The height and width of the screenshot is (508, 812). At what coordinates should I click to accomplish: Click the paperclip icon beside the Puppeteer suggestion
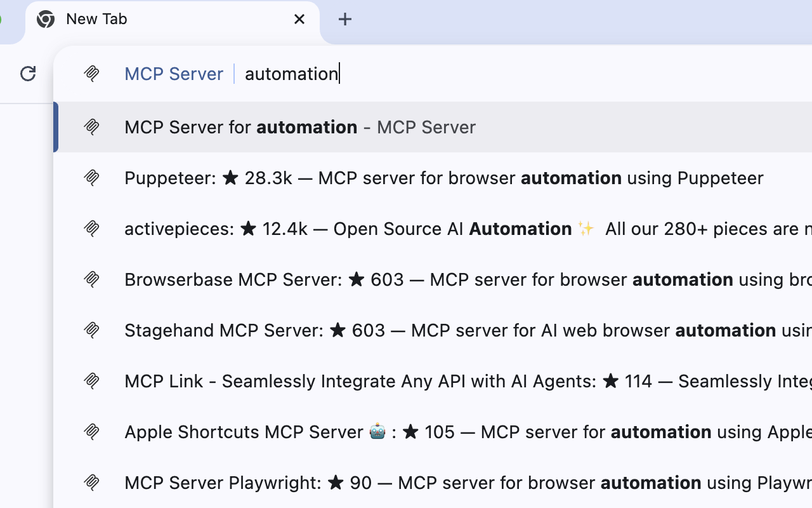tap(91, 178)
